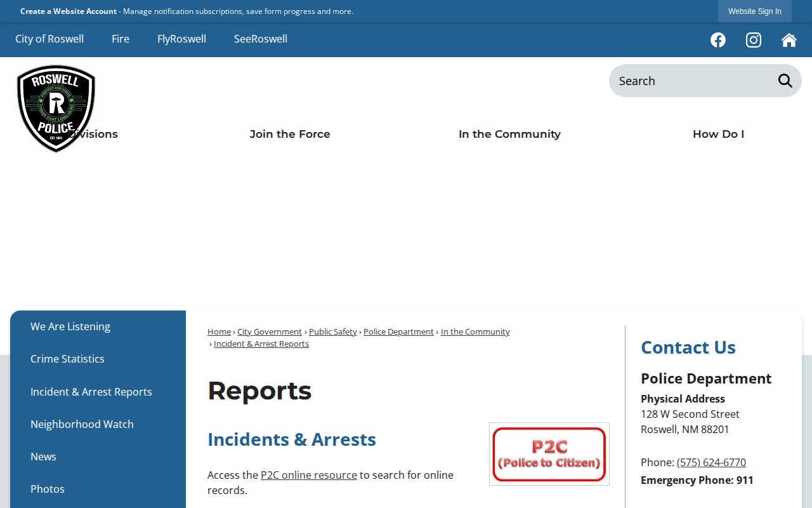Click Incident & Arrest Reports breadcrumb
The width and height of the screenshot is (812, 508).
(261, 344)
